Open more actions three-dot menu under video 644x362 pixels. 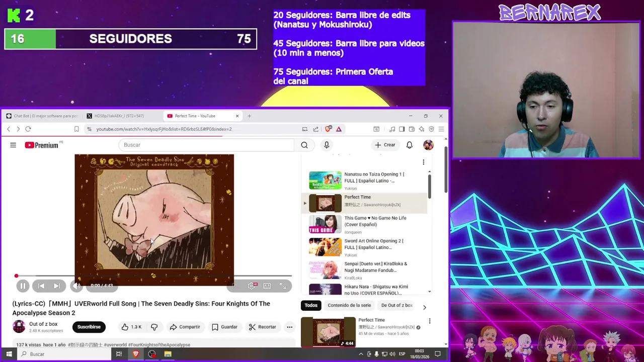[x=289, y=327]
